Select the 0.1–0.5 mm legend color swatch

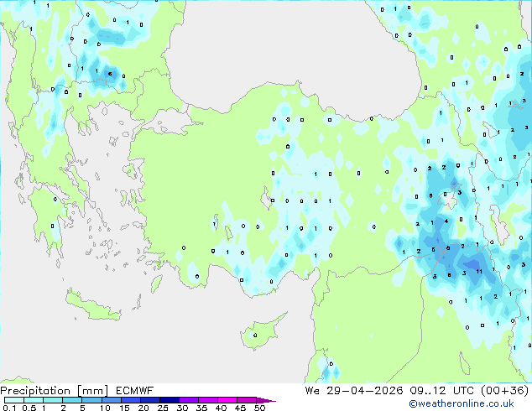tap(14, 400)
